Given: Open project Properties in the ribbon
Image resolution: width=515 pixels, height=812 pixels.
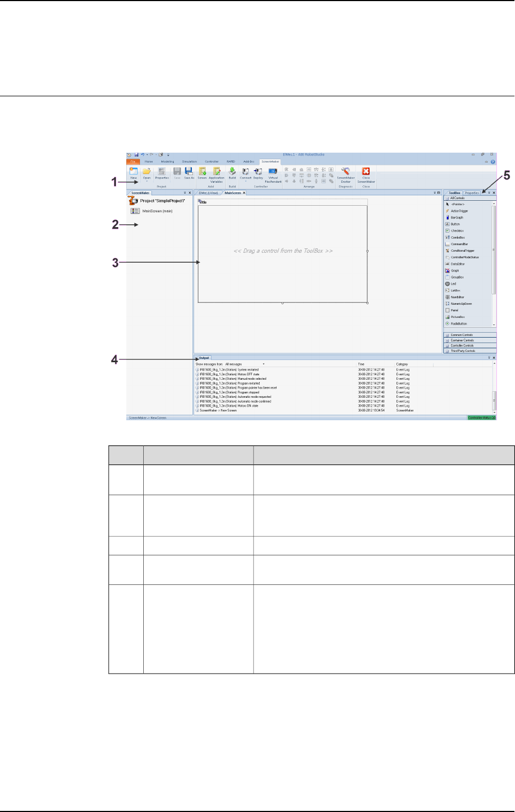Looking at the screenshot, I should pyautogui.click(x=162, y=173).
